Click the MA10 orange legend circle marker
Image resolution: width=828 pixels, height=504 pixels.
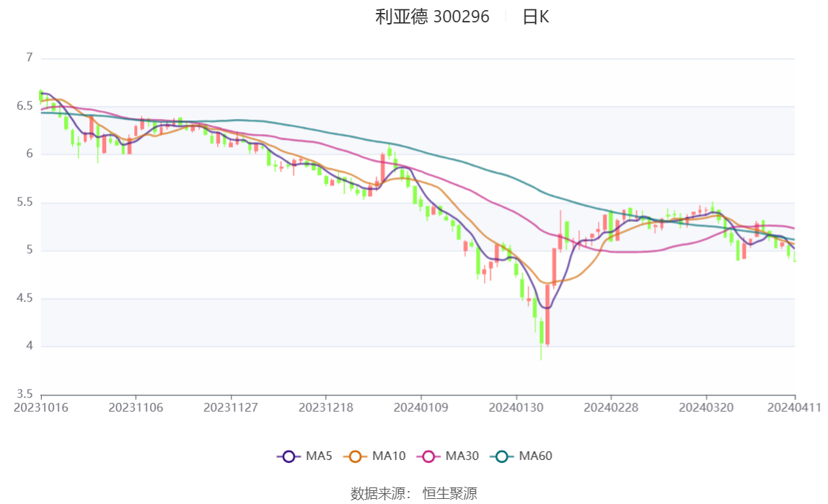click(356, 456)
